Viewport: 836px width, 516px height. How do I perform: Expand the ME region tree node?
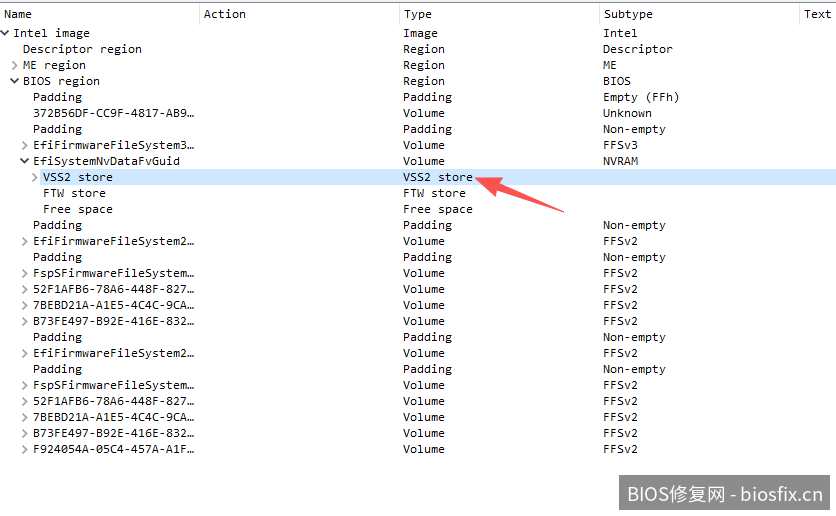15,65
